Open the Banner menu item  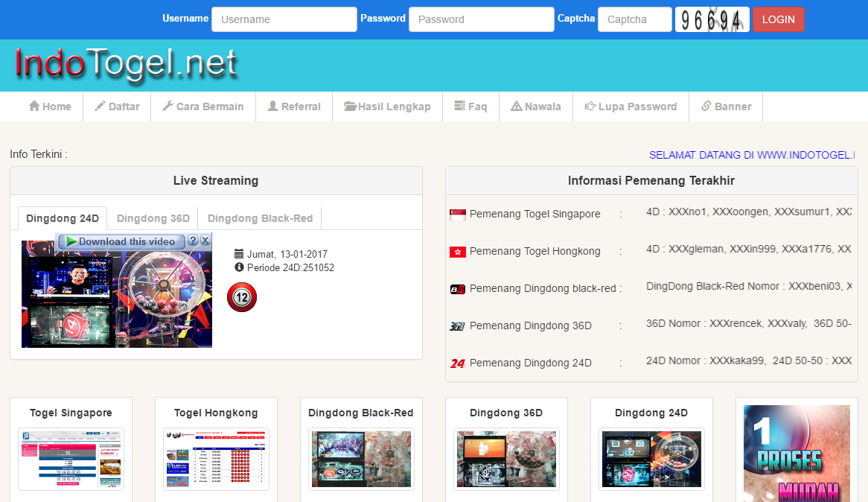pyautogui.click(x=726, y=107)
